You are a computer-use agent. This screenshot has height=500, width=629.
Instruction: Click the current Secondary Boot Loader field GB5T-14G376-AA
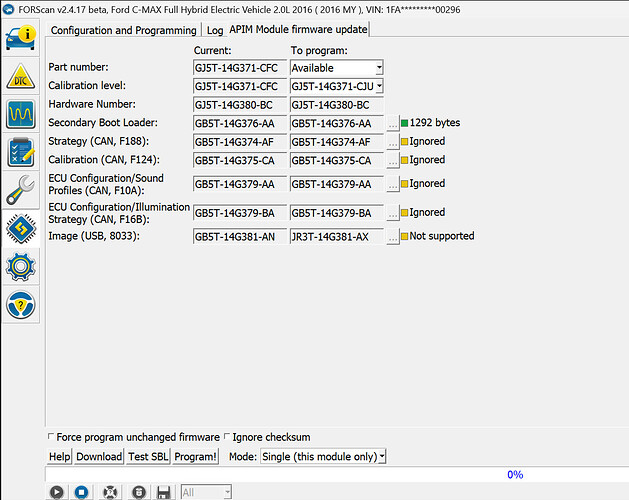point(239,124)
